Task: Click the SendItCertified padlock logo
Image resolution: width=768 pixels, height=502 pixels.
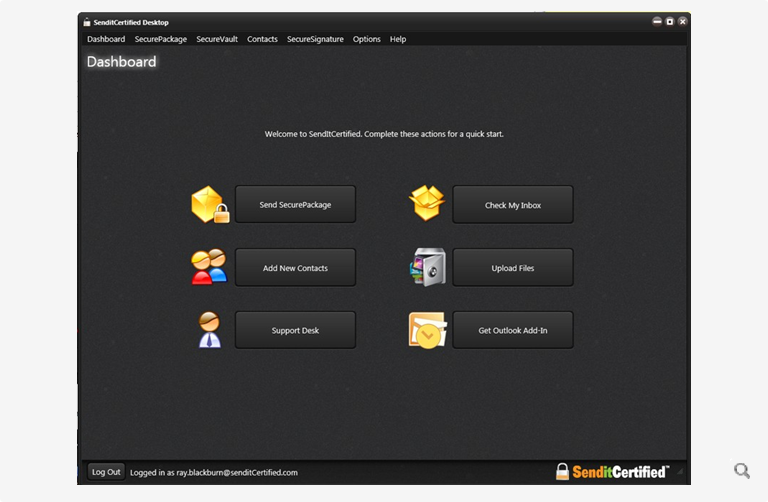Action: (x=612, y=471)
